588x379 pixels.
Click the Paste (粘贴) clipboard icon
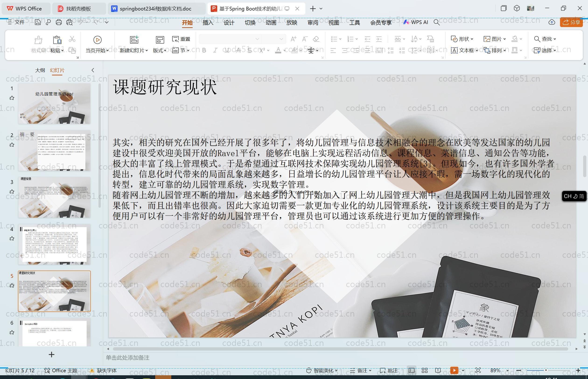(57, 40)
